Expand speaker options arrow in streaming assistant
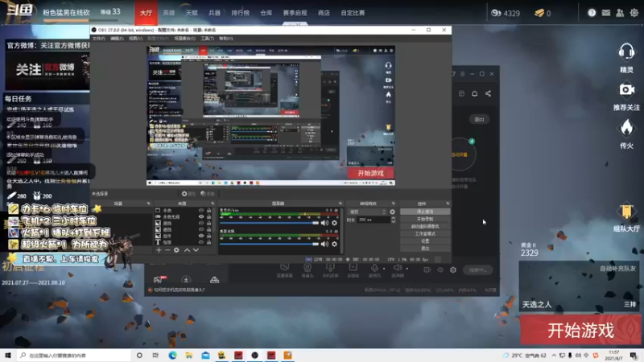Image resolution: width=644 pixels, height=362 pixels. click(x=407, y=269)
